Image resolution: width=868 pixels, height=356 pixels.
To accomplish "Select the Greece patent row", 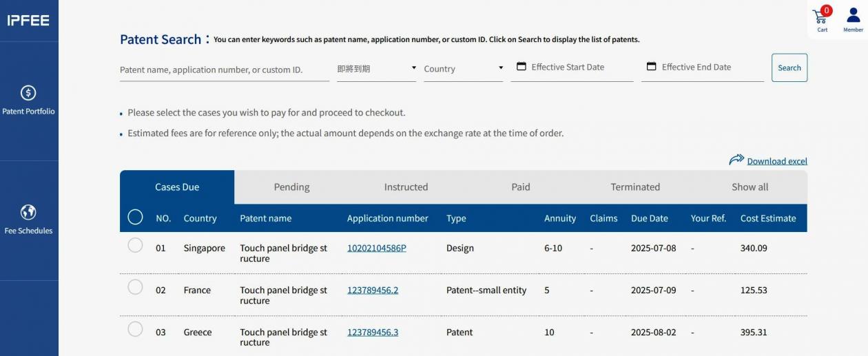I will coord(135,329).
